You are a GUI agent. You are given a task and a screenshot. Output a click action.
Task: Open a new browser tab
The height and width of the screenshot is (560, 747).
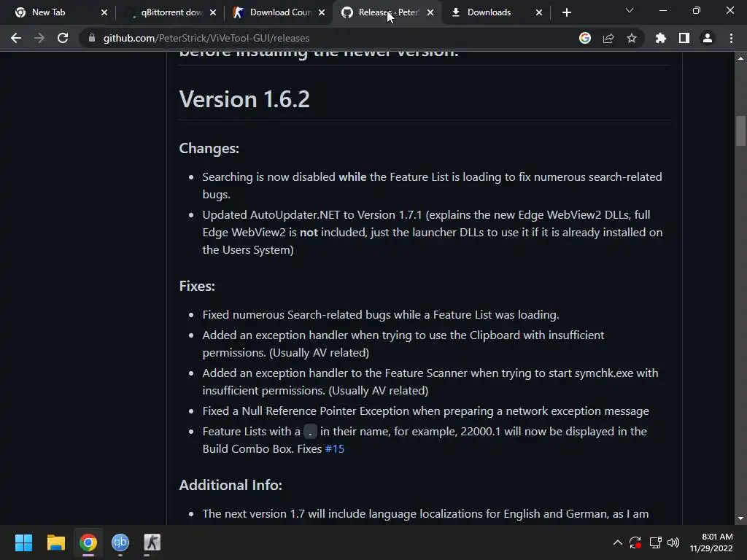566,12
